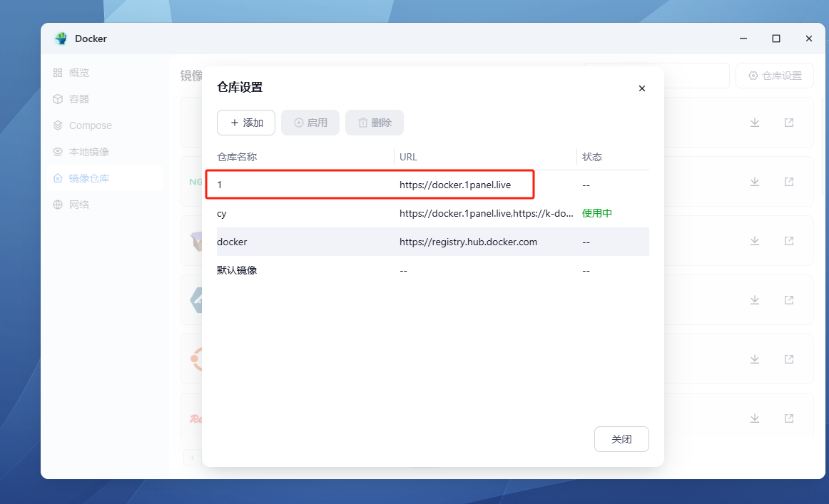This screenshot has width=829, height=504.
Task: Click URL https://registry.hub.docker.com
Action: [x=469, y=242]
